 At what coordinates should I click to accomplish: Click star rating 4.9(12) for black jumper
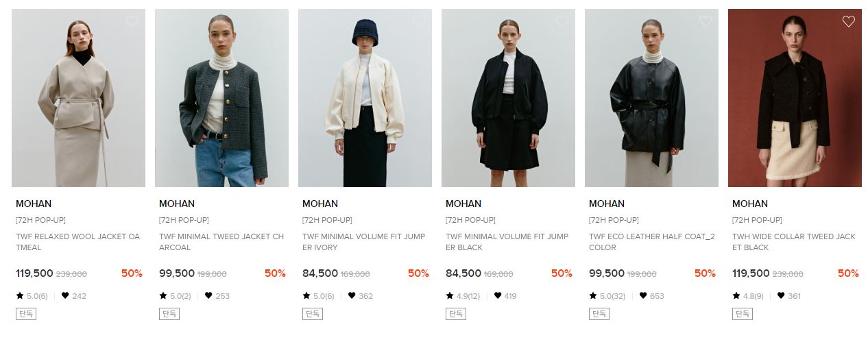[463, 296]
